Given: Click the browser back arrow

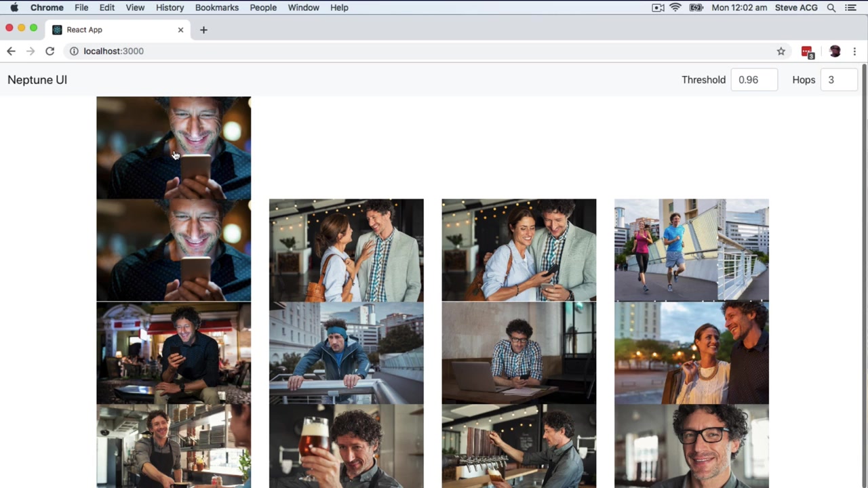Looking at the screenshot, I should [x=11, y=51].
